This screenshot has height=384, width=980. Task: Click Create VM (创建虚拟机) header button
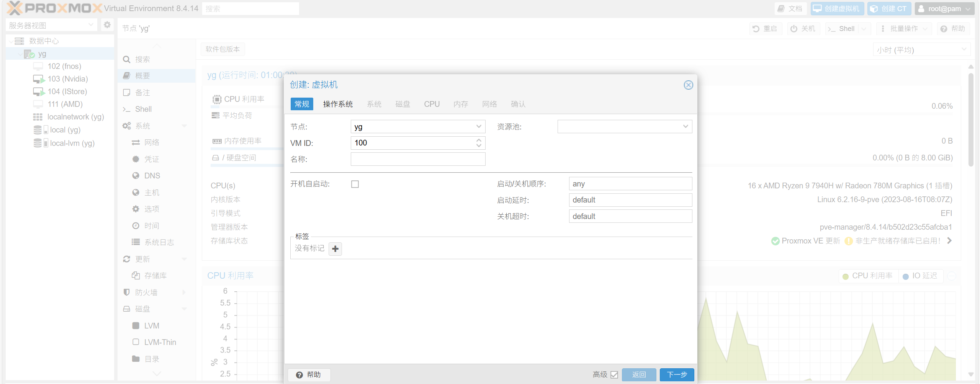click(837, 8)
